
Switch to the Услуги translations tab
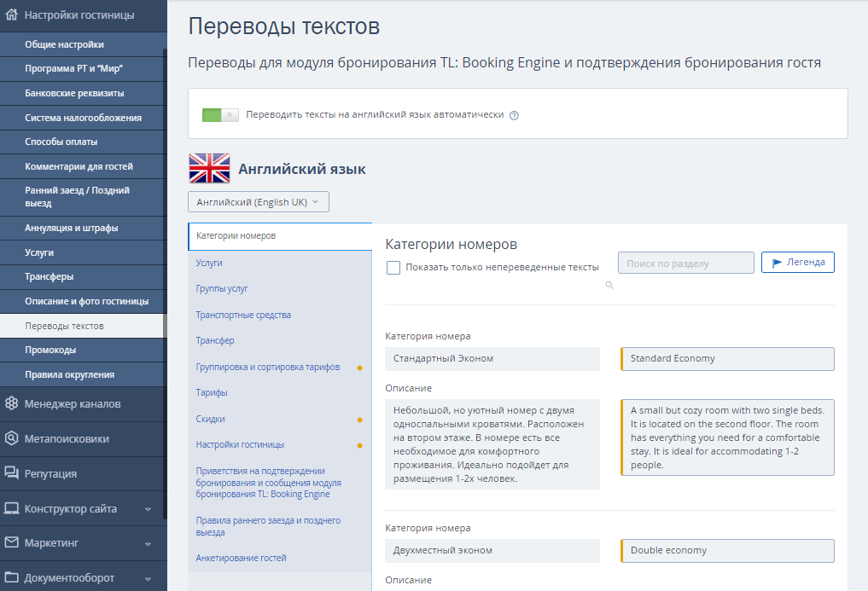pos(209,263)
